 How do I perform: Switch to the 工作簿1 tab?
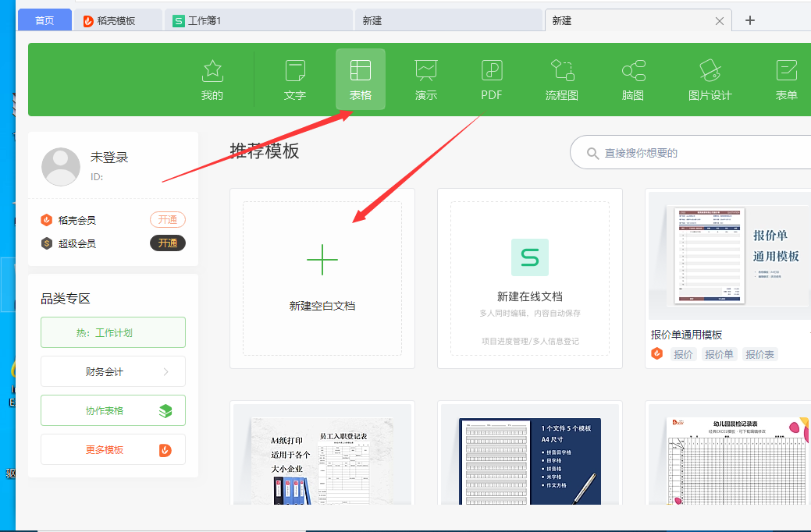(258, 21)
